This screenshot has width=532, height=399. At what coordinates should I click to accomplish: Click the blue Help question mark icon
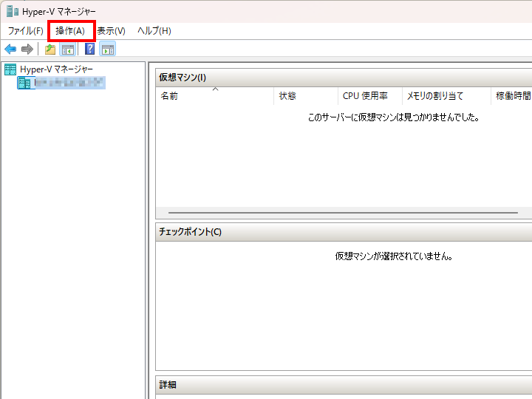point(89,50)
